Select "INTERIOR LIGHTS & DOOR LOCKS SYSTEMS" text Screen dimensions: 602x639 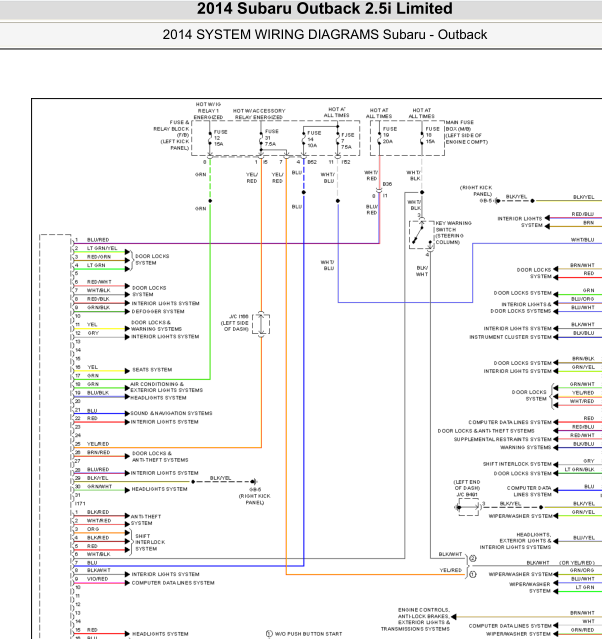click(x=521, y=307)
